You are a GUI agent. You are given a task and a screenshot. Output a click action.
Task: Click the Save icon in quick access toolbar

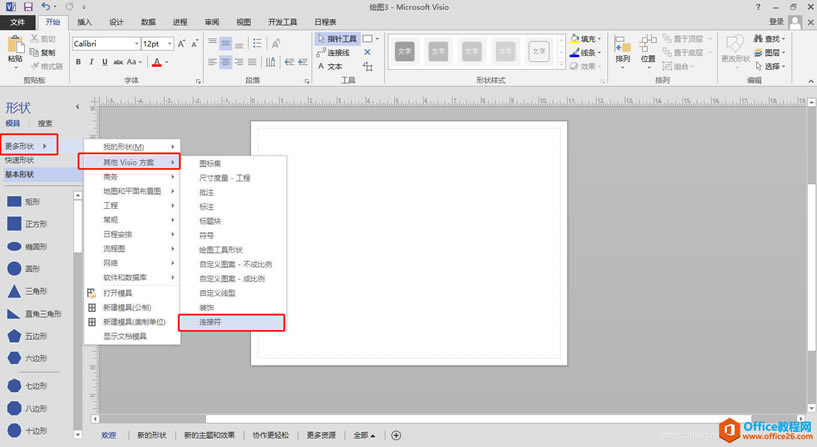28,7
